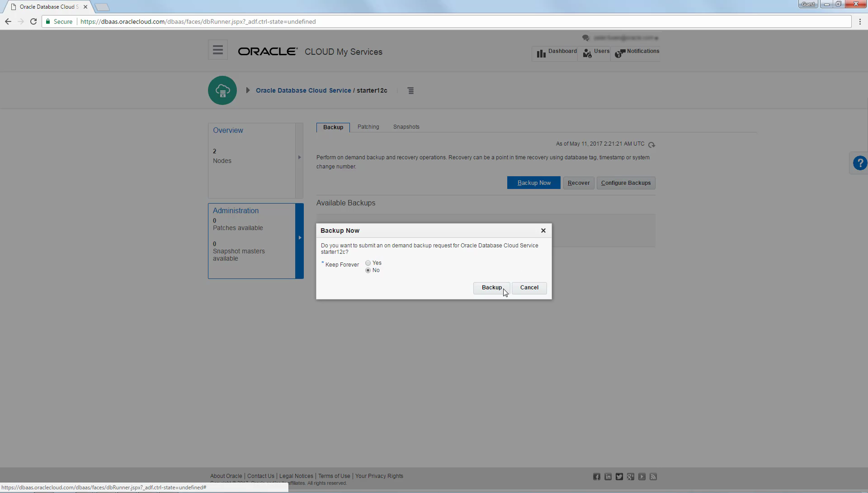Open the About Oracle footer link
The image size is (868, 493).
pos(226,476)
